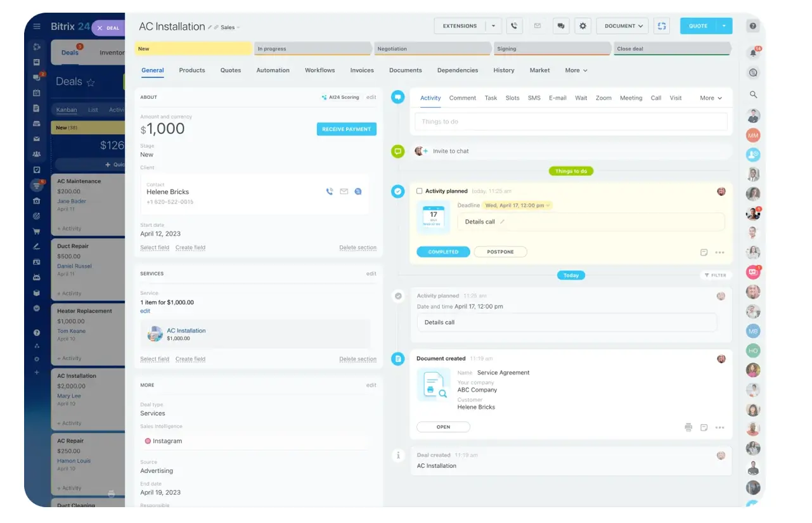
Task: Email Helene Bricks via the envelope icon
Action: click(344, 191)
